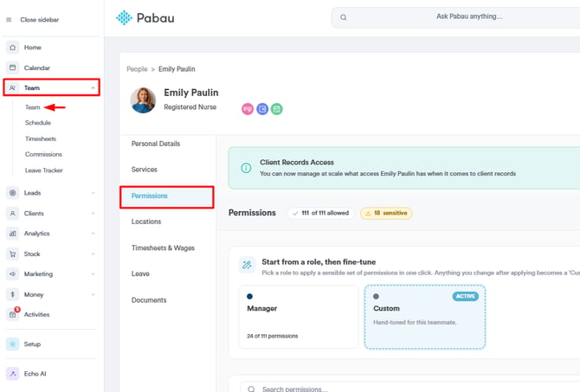Viewport: 580px width, 392px height.
Task: Open the Team submenu item
Action: click(33, 107)
